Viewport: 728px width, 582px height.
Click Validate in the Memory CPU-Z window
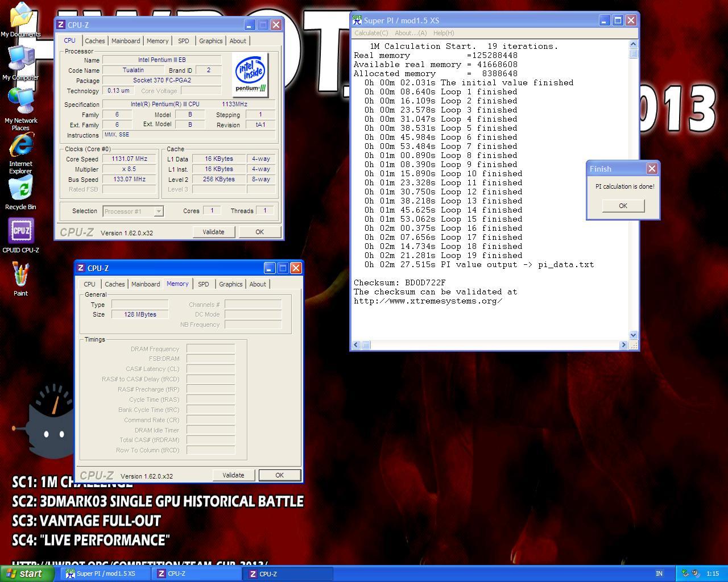point(233,475)
